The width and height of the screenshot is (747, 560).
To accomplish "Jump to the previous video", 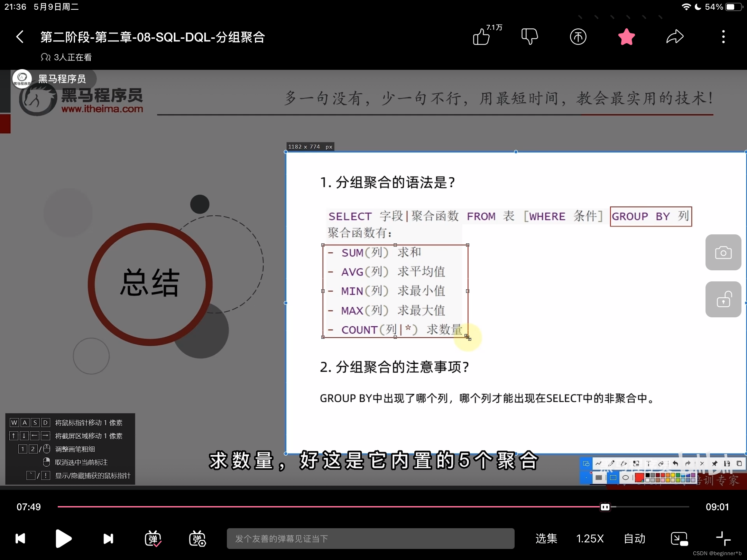I will (x=20, y=539).
